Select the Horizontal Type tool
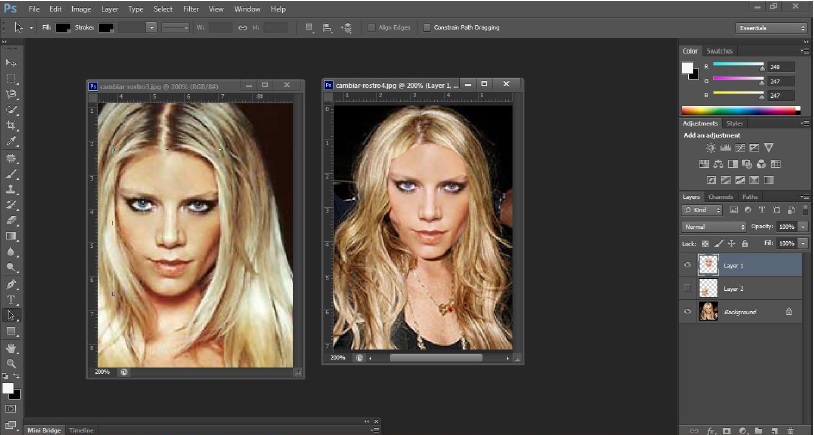Viewport: 814px width, 435px height. (11, 299)
